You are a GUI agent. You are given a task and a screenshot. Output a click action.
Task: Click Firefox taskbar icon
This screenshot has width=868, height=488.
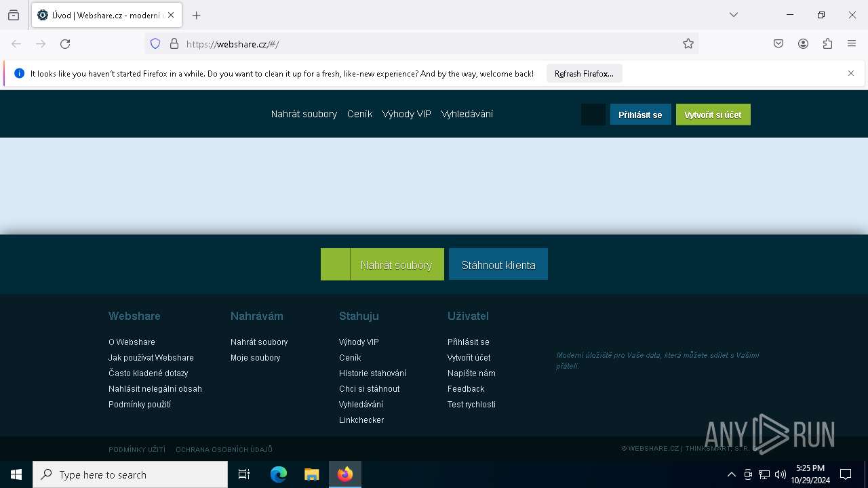[x=345, y=474]
